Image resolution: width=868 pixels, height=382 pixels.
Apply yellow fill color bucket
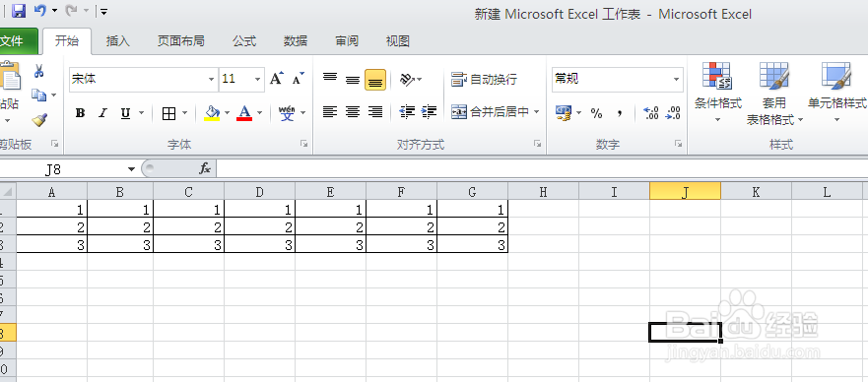212,113
